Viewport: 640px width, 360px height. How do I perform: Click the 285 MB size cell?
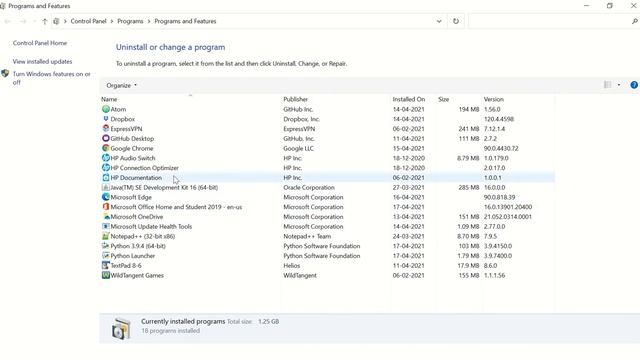point(469,188)
